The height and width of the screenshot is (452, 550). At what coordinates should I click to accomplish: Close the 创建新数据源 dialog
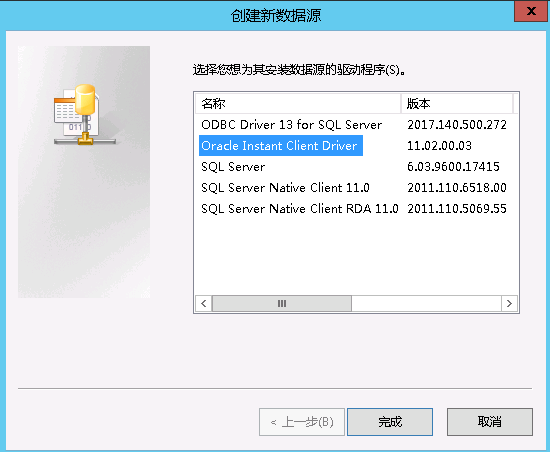[x=531, y=11]
